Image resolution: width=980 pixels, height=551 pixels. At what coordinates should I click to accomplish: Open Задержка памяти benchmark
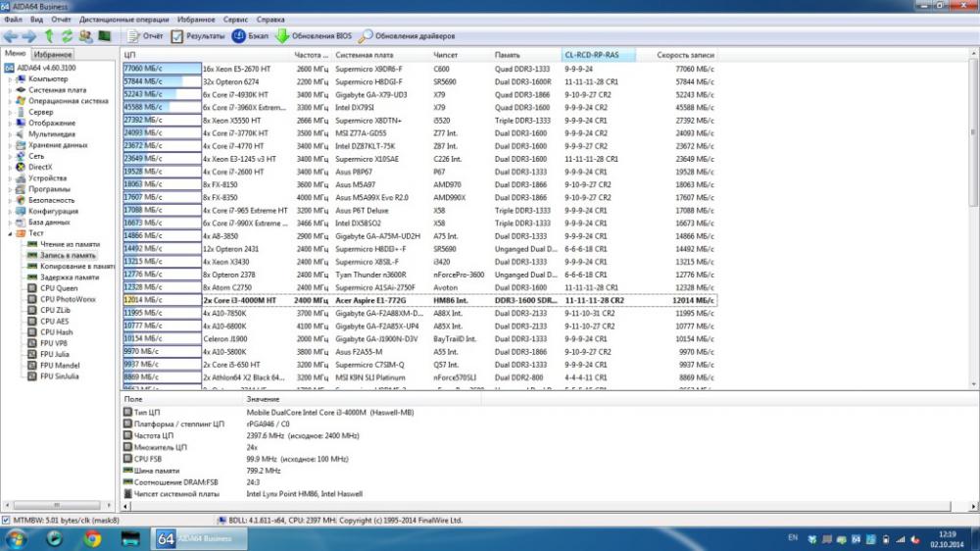[63, 277]
